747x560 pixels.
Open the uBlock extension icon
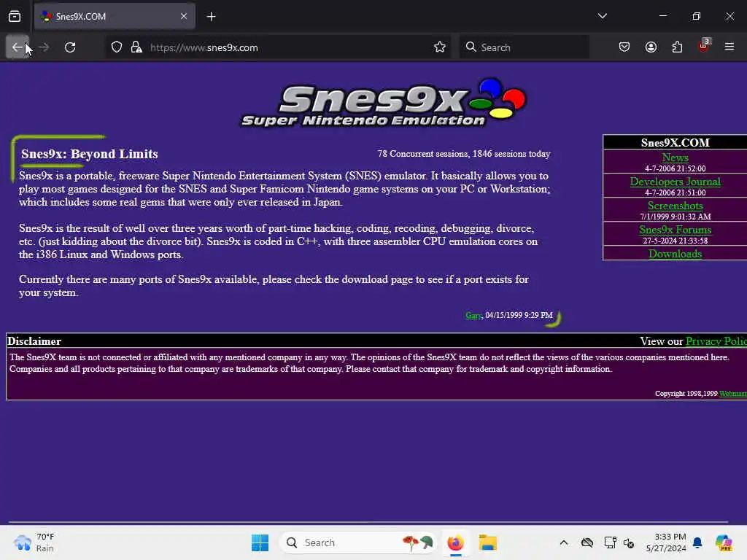(x=704, y=46)
